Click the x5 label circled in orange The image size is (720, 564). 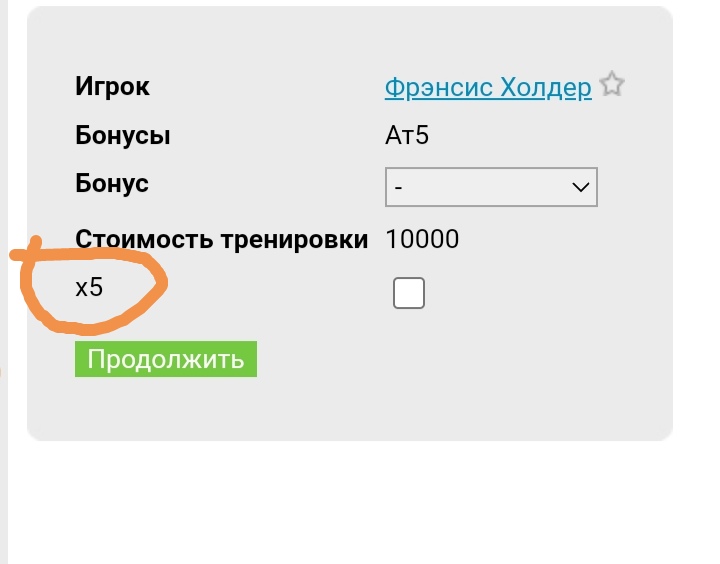(89, 288)
